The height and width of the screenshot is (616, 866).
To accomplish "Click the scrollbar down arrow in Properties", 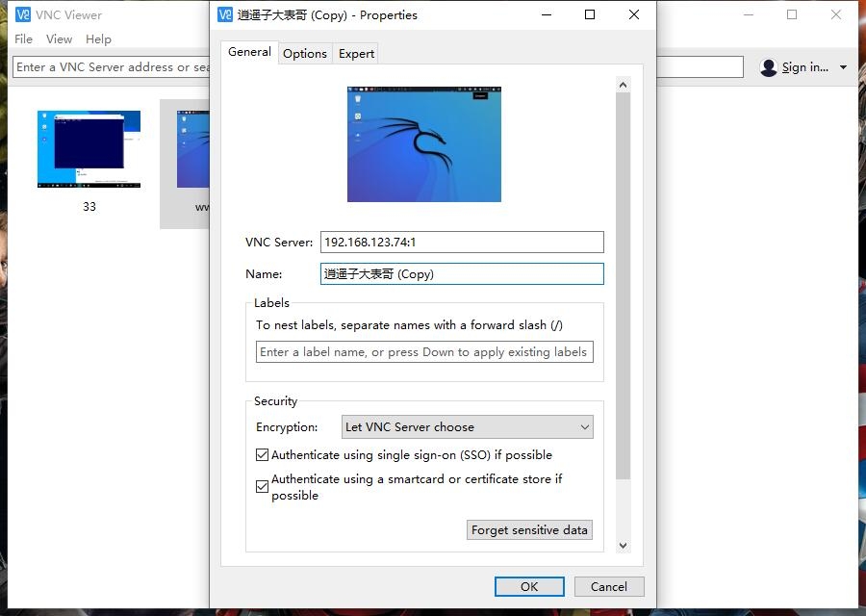I will click(623, 546).
